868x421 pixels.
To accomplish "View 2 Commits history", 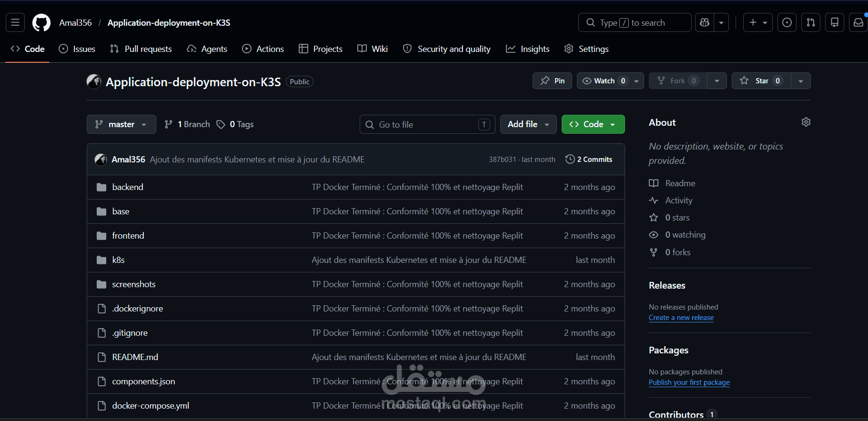I will click(589, 160).
